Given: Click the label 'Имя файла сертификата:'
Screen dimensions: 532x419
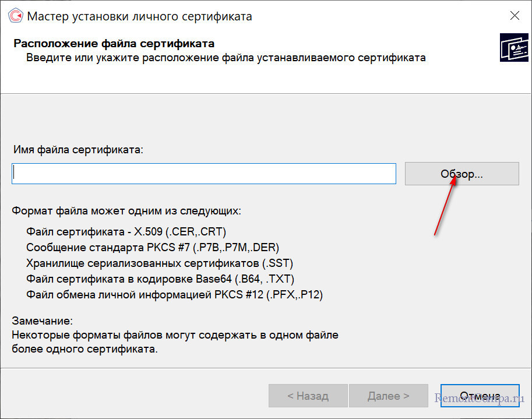Looking at the screenshot, I should point(77,150).
